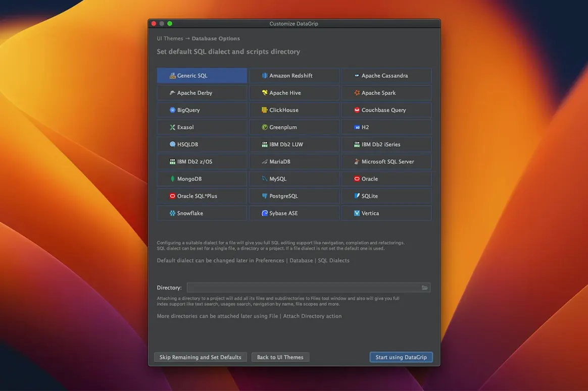588x391 pixels.
Task: Click the Database Options breadcrumb
Action: click(216, 38)
